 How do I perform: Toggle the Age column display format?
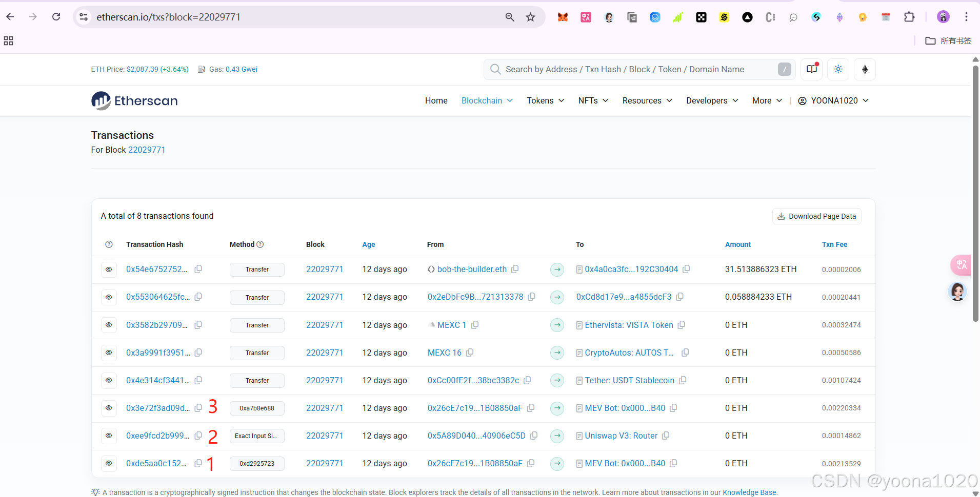369,244
